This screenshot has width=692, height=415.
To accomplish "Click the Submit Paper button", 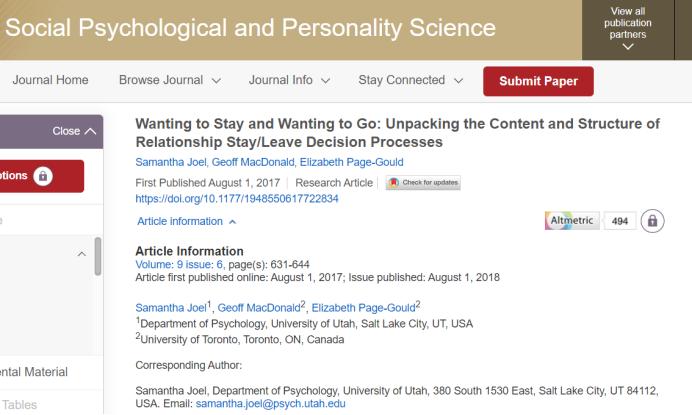I will (x=538, y=81).
